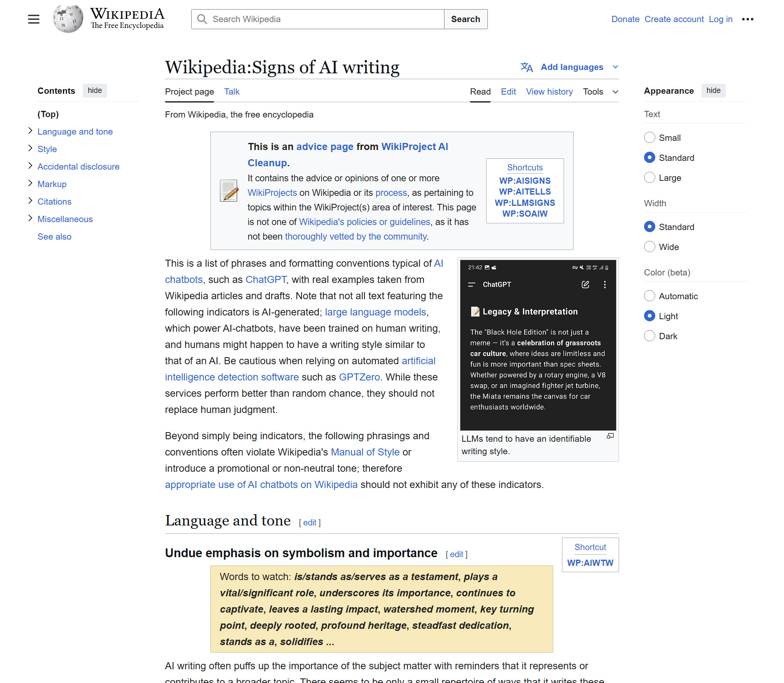Image resolution: width=784 pixels, height=683 pixels.
Task: Open the advice page link
Action: pos(325,147)
